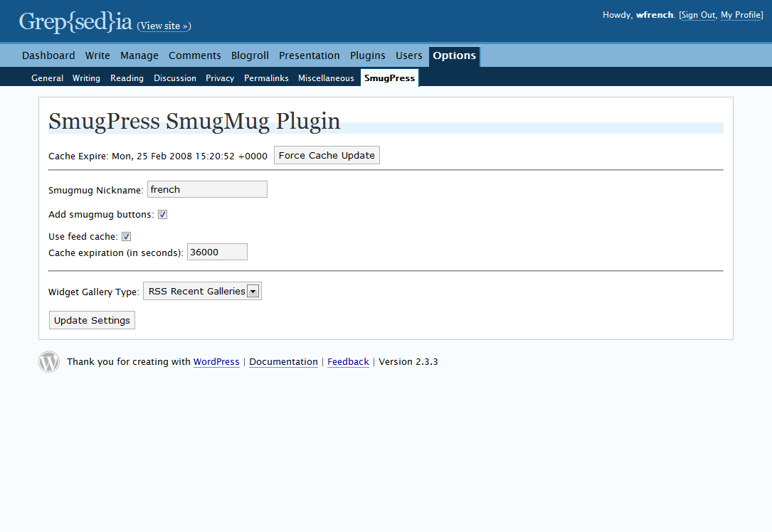This screenshot has height=532, width=772.
Task: Focus the Smugmug Nickname text field
Action: pos(207,189)
